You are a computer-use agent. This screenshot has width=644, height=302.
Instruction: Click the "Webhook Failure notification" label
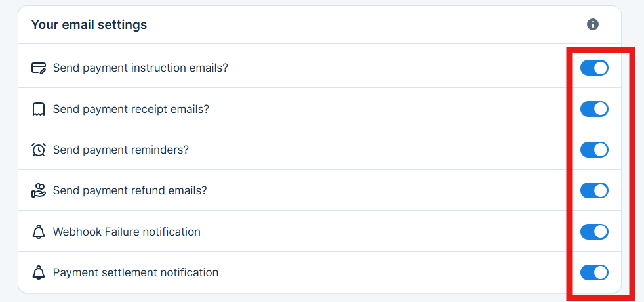(127, 232)
